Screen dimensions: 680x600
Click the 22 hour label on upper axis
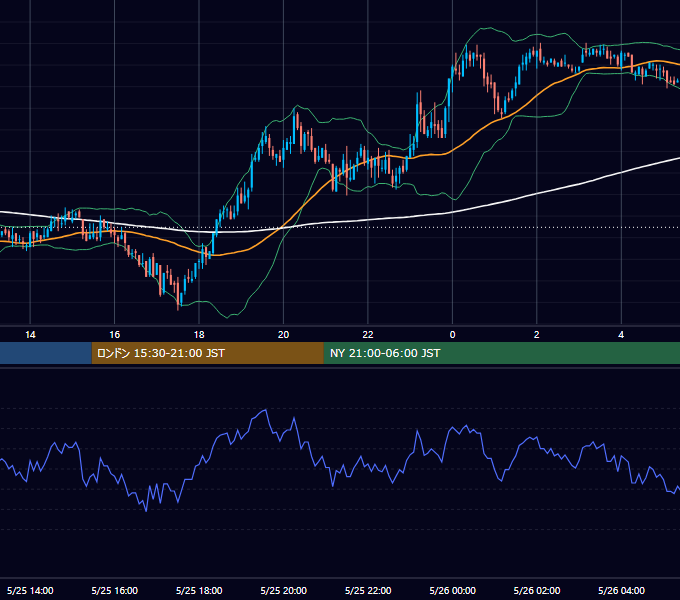pos(368,335)
